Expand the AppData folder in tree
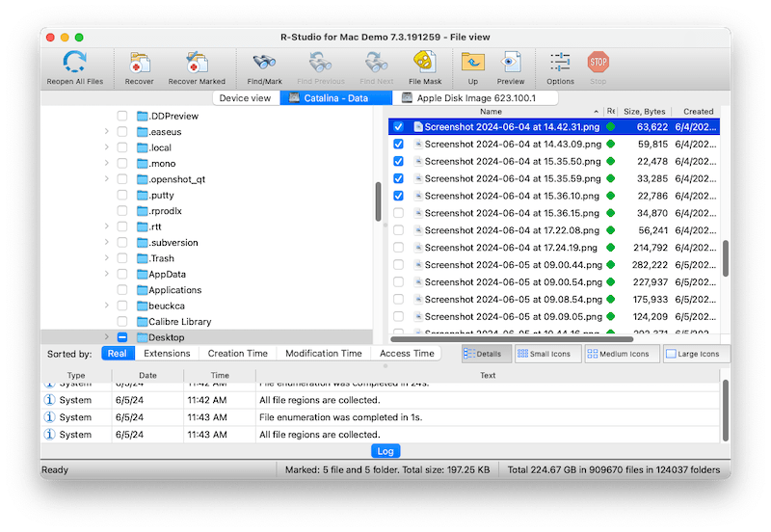 pyautogui.click(x=105, y=274)
